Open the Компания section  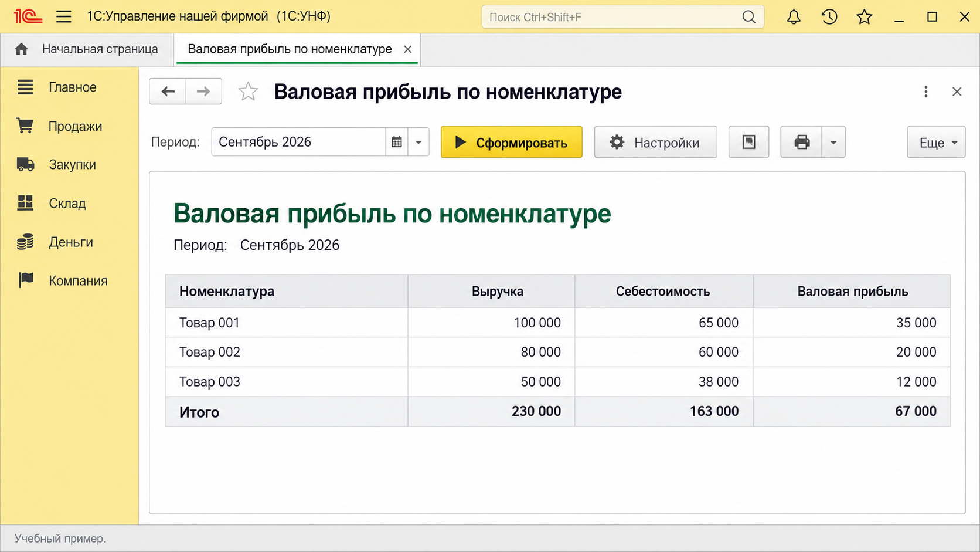pos(69,281)
